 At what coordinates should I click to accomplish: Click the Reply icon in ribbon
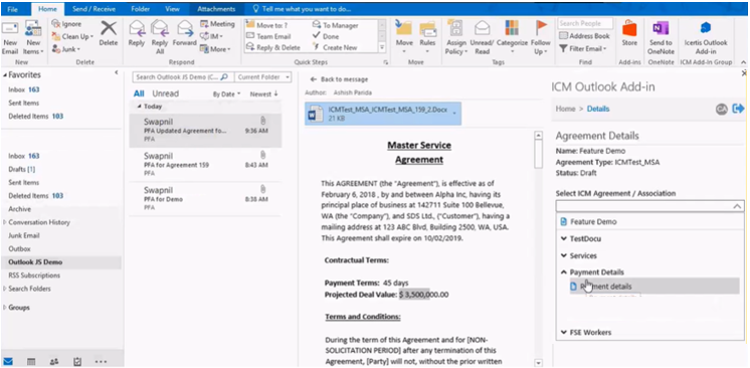(x=137, y=28)
